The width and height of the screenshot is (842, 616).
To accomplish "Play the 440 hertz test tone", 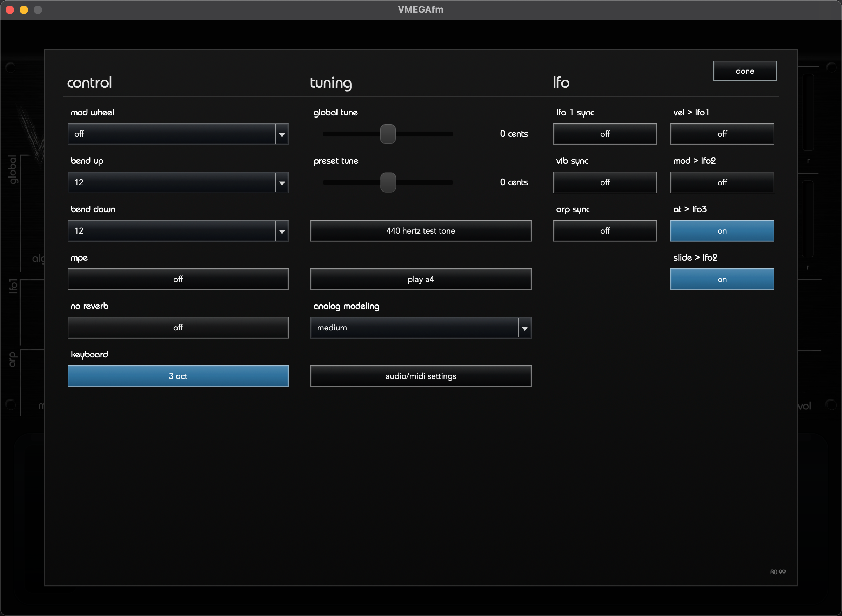I will pos(421,231).
